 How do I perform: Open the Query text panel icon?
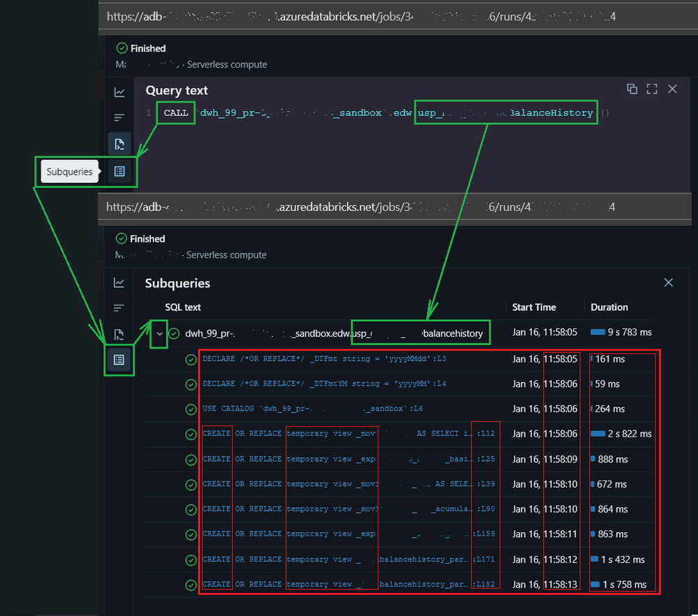(119, 144)
